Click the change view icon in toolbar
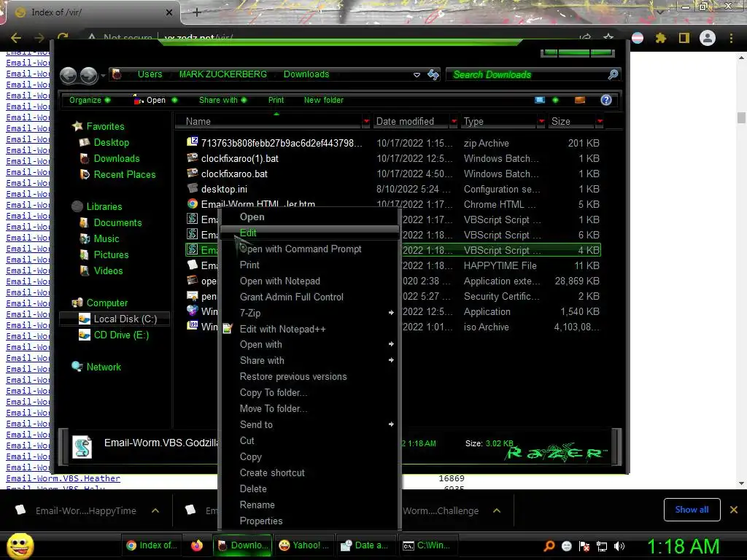 pyautogui.click(x=540, y=99)
